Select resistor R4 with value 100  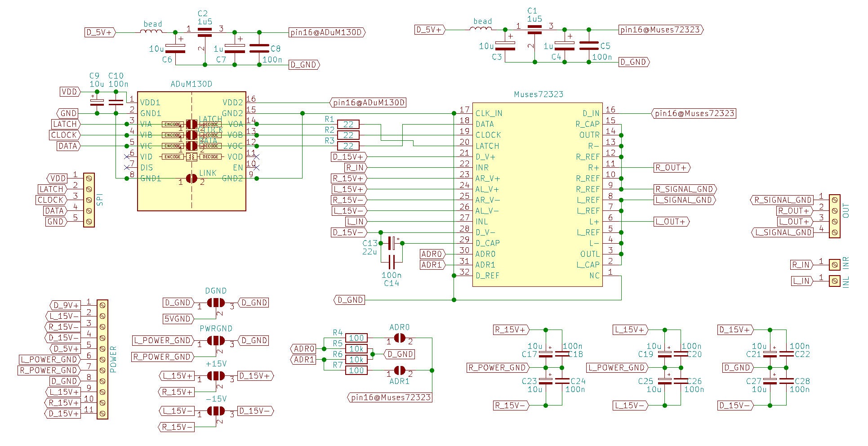356,338
